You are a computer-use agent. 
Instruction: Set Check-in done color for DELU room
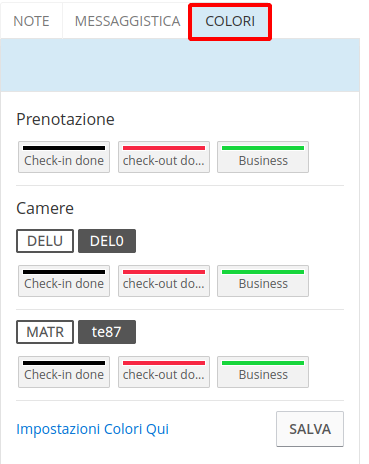pyautogui.click(x=64, y=281)
